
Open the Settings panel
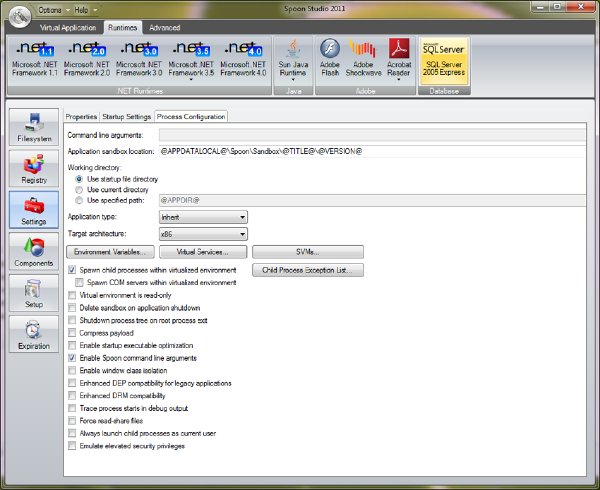point(34,210)
